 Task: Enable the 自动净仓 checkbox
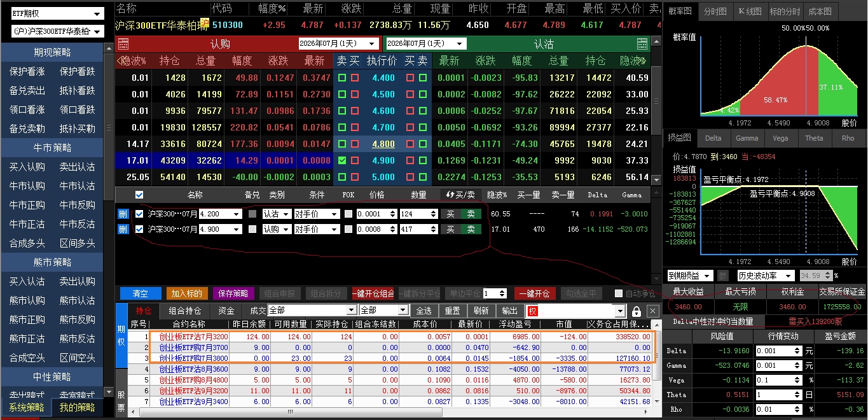[x=619, y=293]
